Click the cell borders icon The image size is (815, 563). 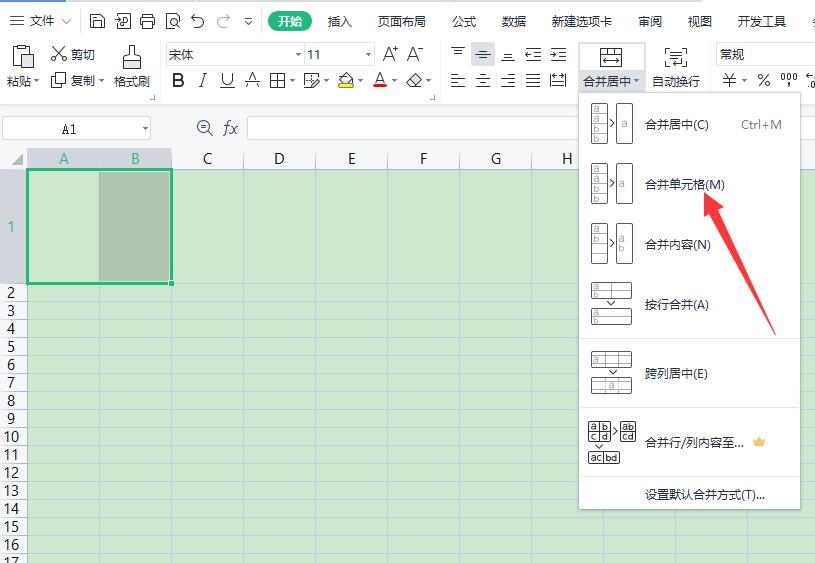pyautogui.click(x=278, y=80)
